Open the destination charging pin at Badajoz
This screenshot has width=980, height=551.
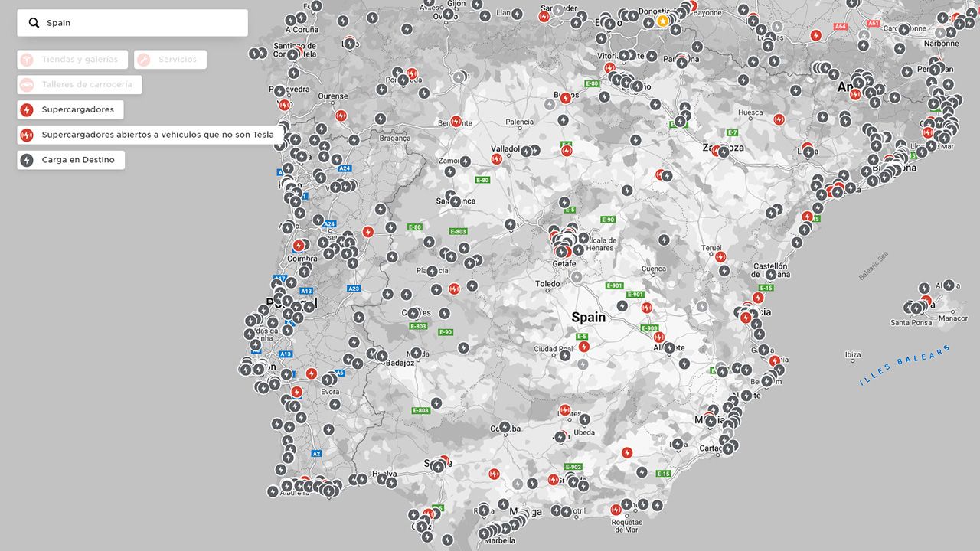click(382, 356)
